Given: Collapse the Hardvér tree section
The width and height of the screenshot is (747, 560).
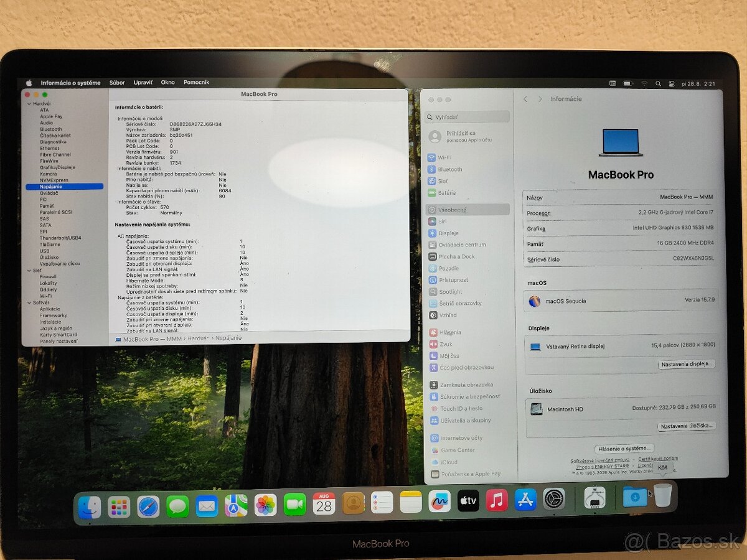Looking at the screenshot, I should click(28, 103).
